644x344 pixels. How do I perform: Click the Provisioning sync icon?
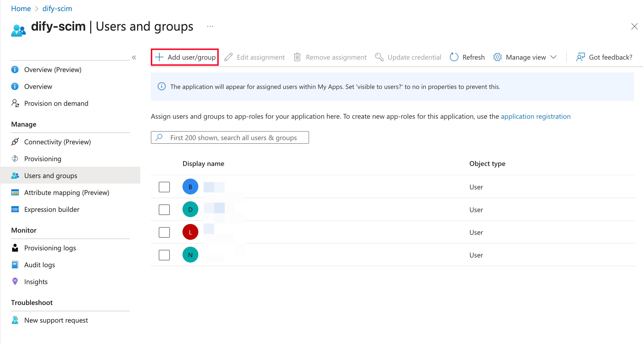point(15,159)
